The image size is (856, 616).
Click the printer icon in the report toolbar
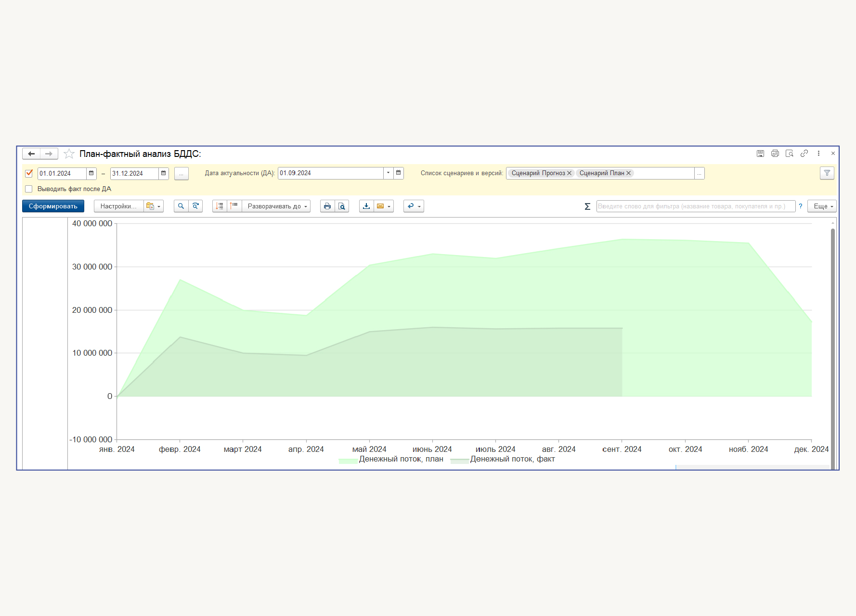click(327, 206)
